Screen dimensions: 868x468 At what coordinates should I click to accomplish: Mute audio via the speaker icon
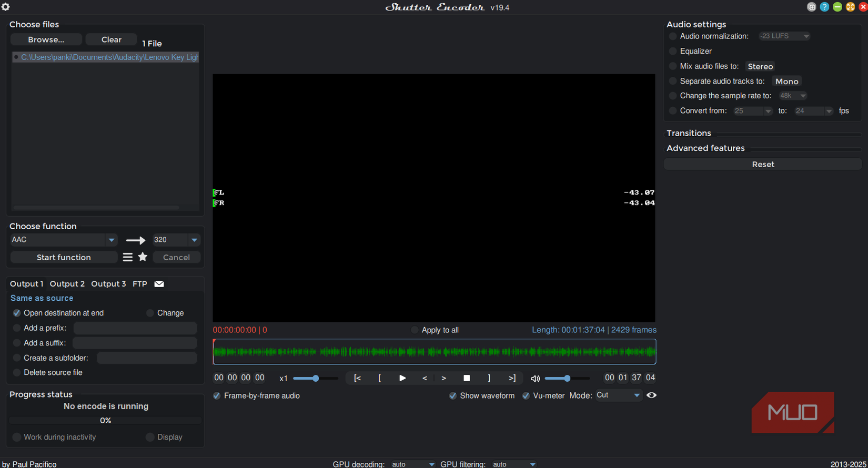[x=535, y=379]
